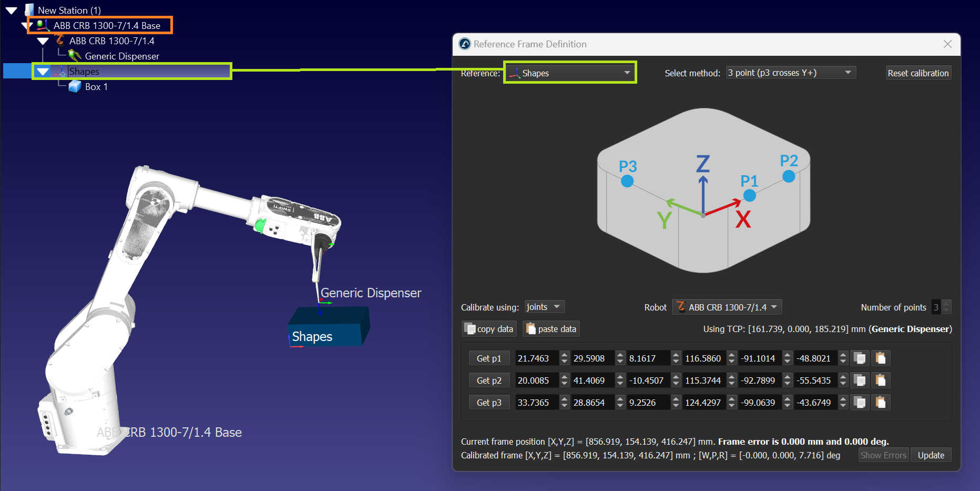Open the Robot selection dropdown
The width and height of the screenshot is (980, 491).
click(x=727, y=307)
